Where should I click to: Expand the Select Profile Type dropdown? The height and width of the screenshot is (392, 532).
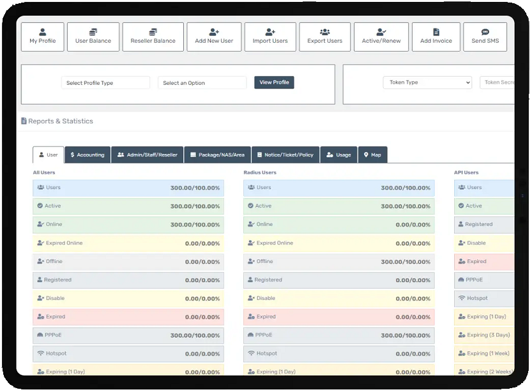(105, 83)
